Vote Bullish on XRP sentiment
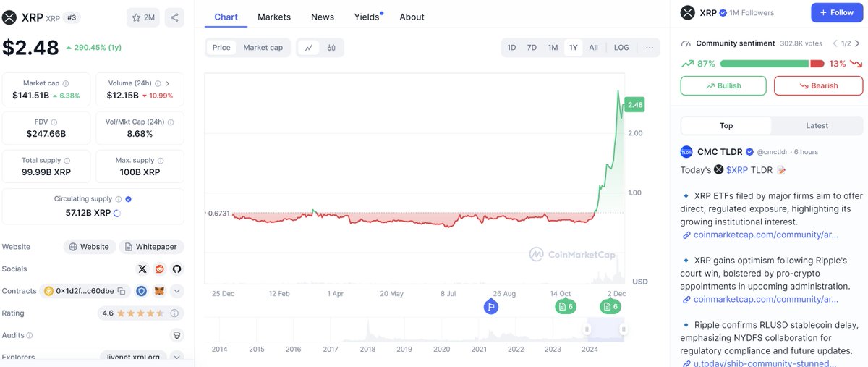Viewport: 868px width, 367px height. point(723,85)
